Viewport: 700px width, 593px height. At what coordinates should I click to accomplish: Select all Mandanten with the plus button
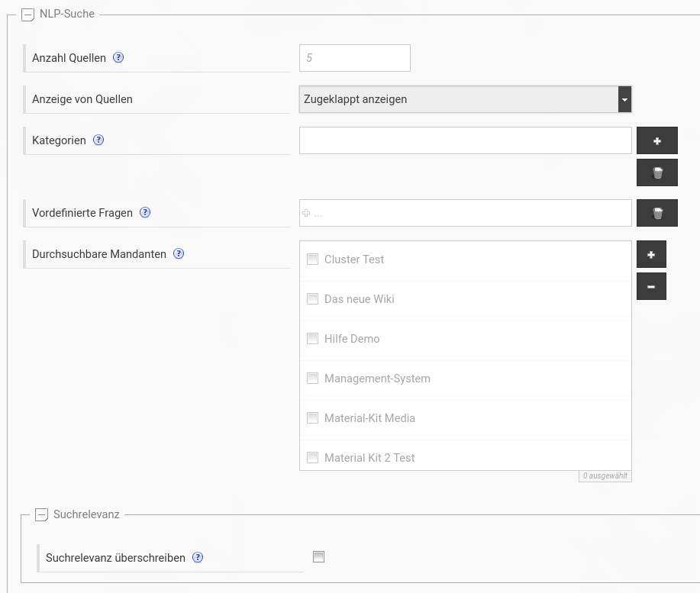point(651,254)
